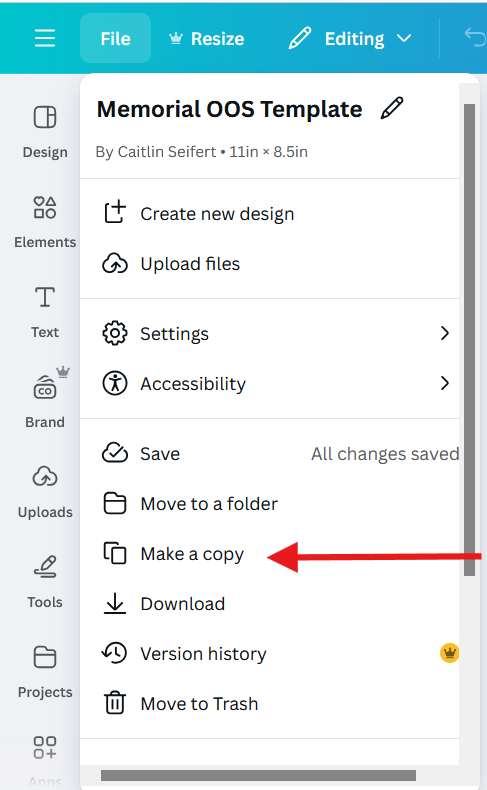Click the crown badge next to Version history
487x790 pixels.
pyautogui.click(x=449, y=653)
